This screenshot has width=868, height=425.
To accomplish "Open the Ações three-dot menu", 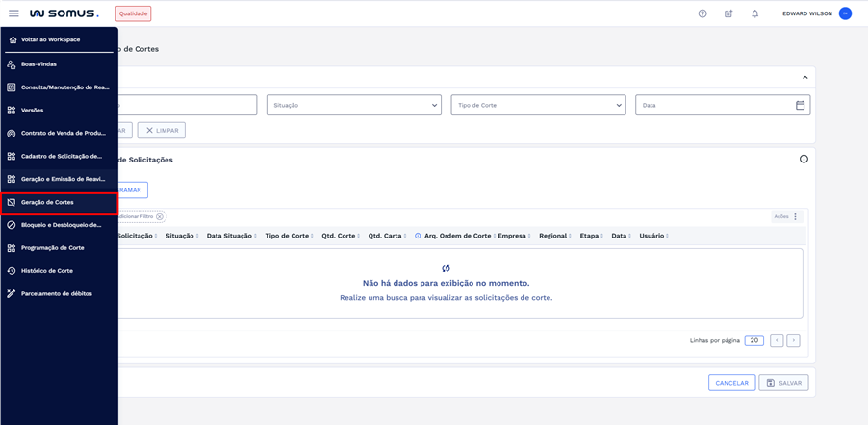I will point(796,216).
